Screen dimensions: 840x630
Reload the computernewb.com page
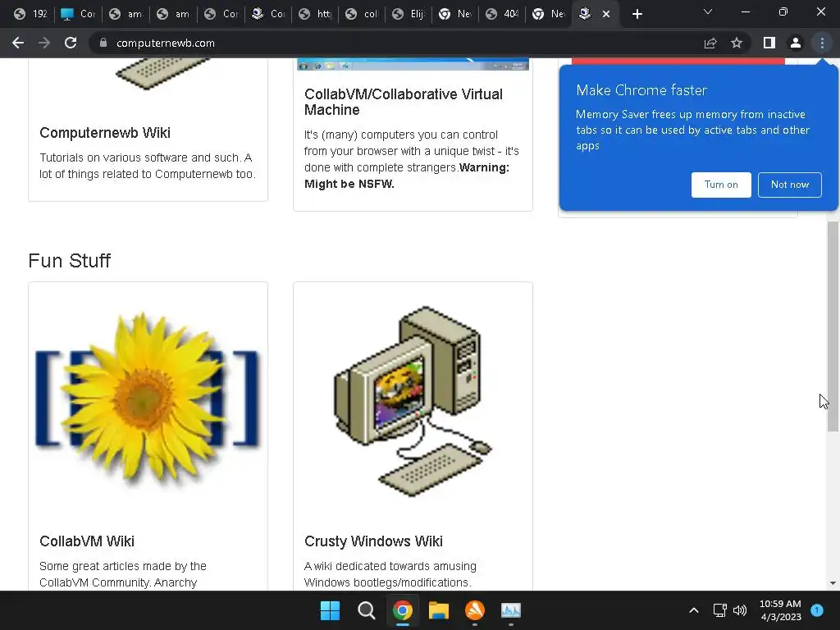[71, 43]
